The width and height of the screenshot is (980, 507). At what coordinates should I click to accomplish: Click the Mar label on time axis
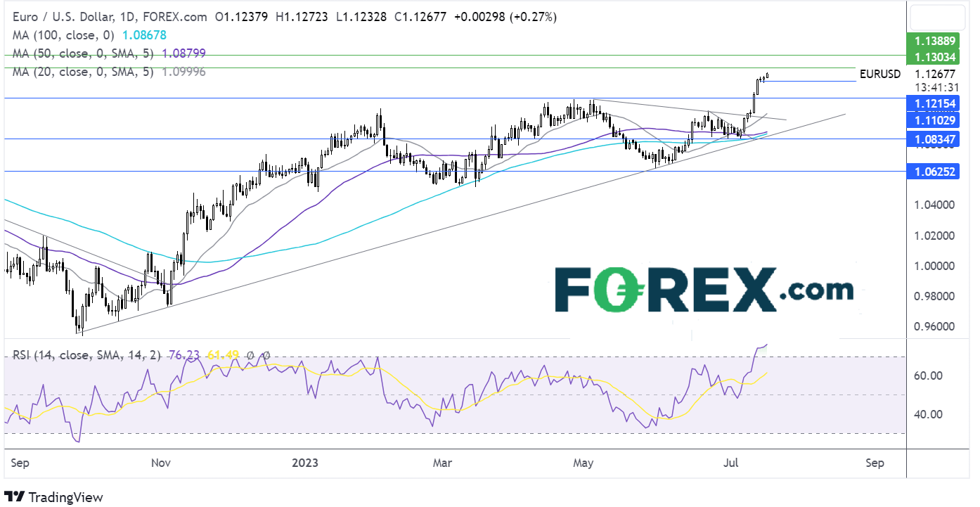[x=444, y=463]
